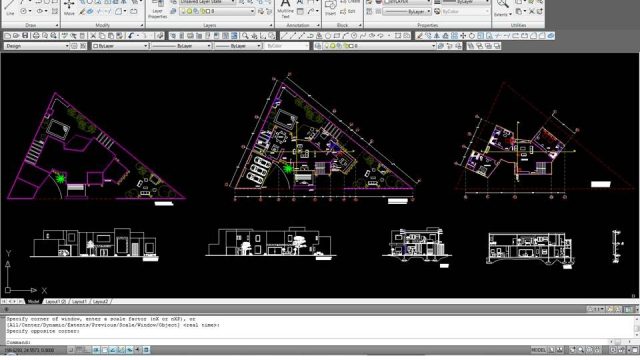
Task: Click the Multiline Text tool
Action: coord(285,9)
